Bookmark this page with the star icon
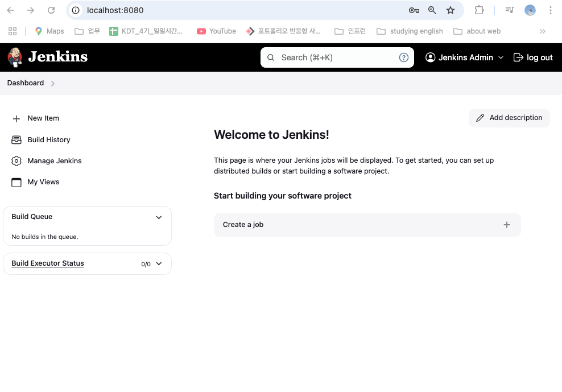Screen dimensions: 562x392 451,10
